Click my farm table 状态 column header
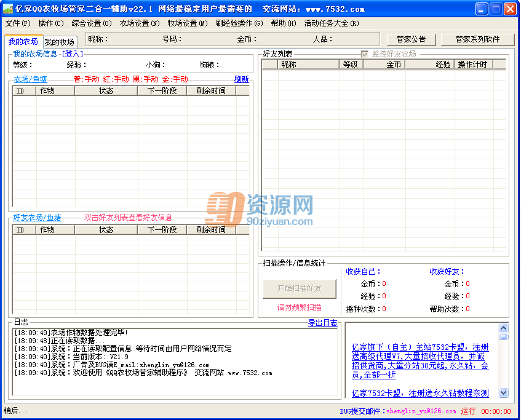 (x=106, y=91)
